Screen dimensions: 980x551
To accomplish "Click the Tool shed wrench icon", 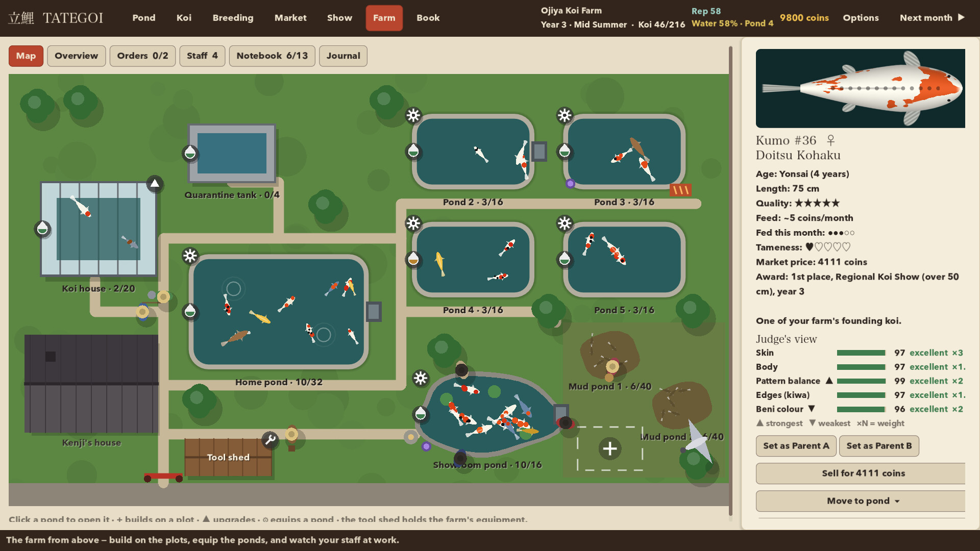I will (x=270, y=439).
